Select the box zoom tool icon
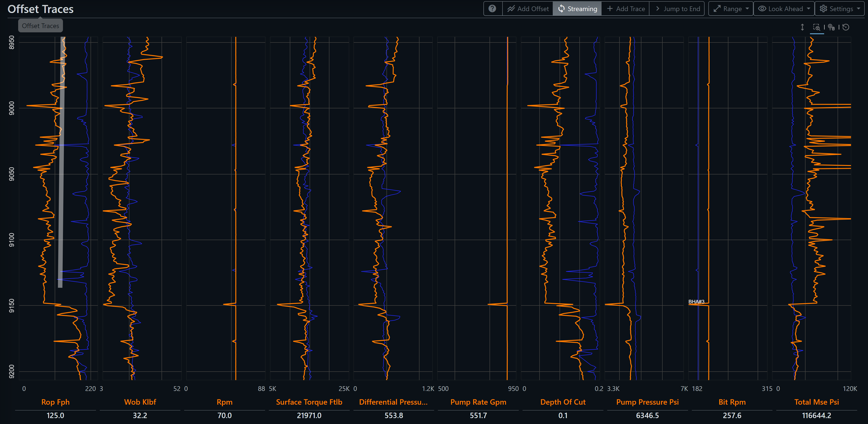 click(817, 27)
